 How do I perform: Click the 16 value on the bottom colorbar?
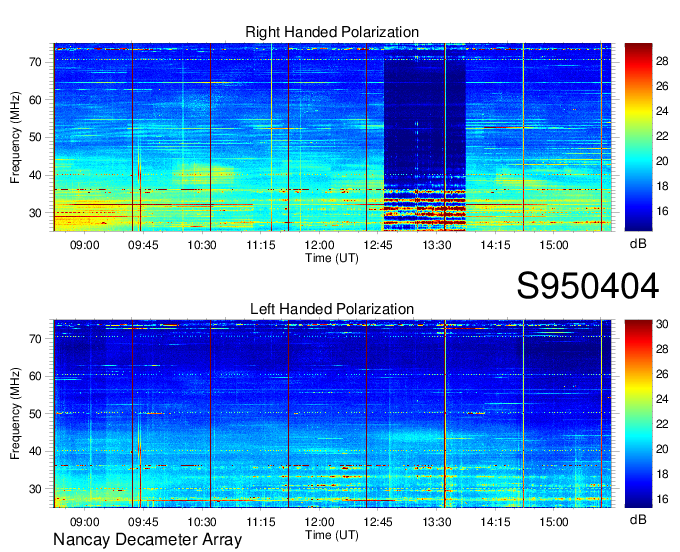click(x=662, y=499)
